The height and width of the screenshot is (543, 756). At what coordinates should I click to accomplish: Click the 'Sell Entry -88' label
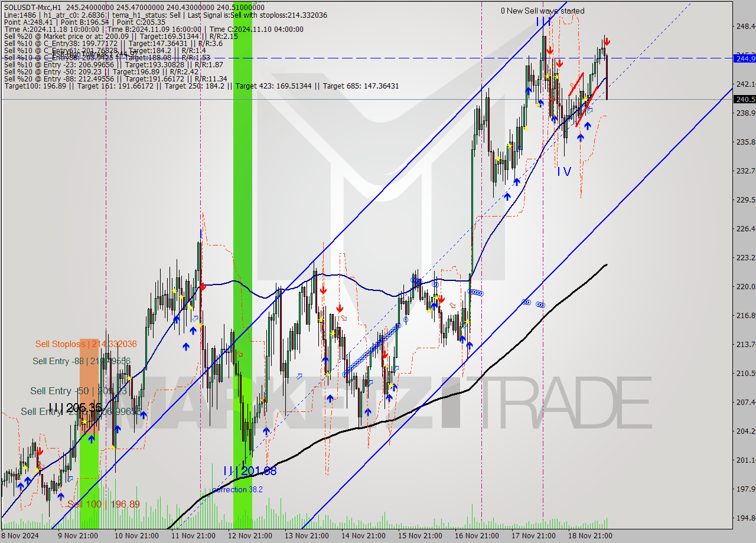coord(81,361)
